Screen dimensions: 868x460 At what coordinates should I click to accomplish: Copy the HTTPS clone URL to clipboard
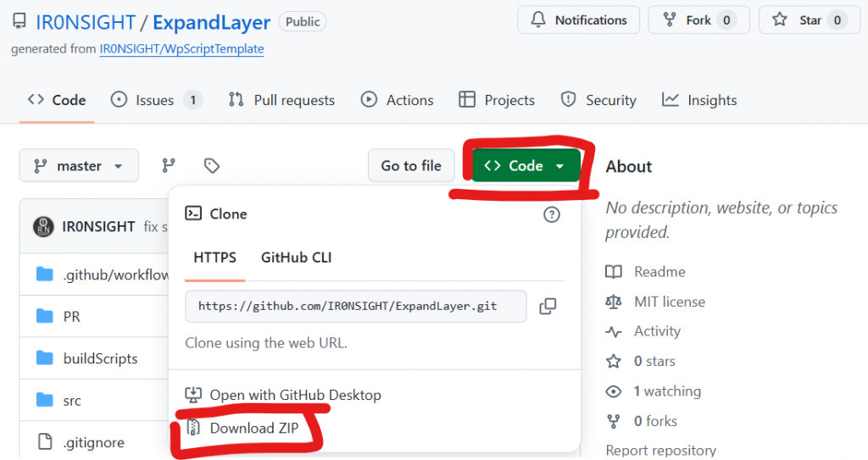coord(548,306)
